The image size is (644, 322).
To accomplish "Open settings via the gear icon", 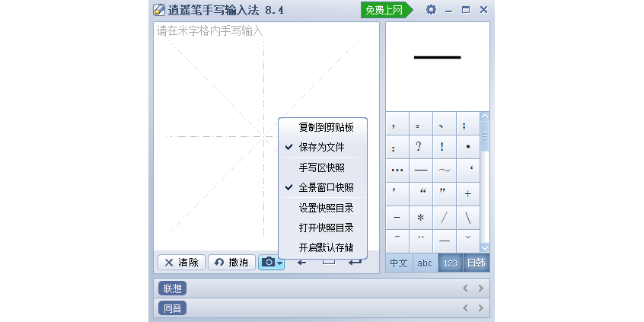I will click(x=431, y=10).
